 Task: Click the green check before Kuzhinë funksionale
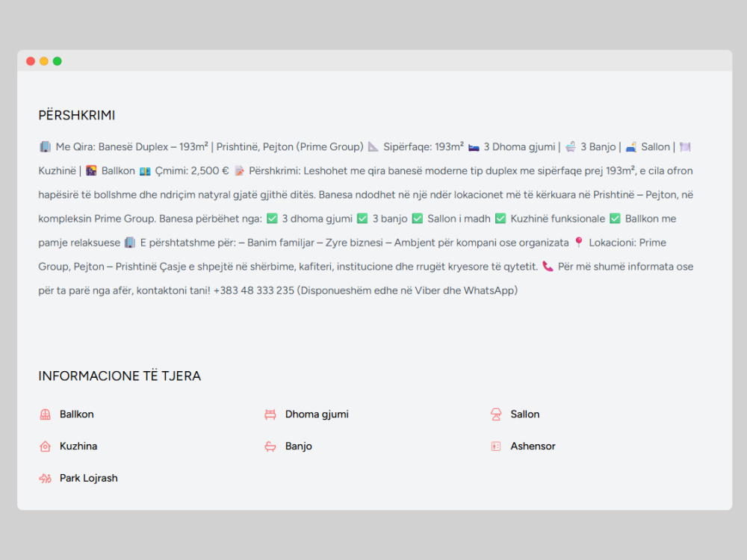coord(500,219)
